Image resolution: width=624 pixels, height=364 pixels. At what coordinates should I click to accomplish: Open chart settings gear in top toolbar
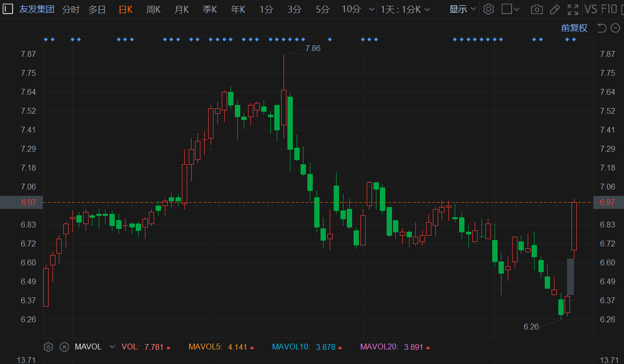(489, 9)
